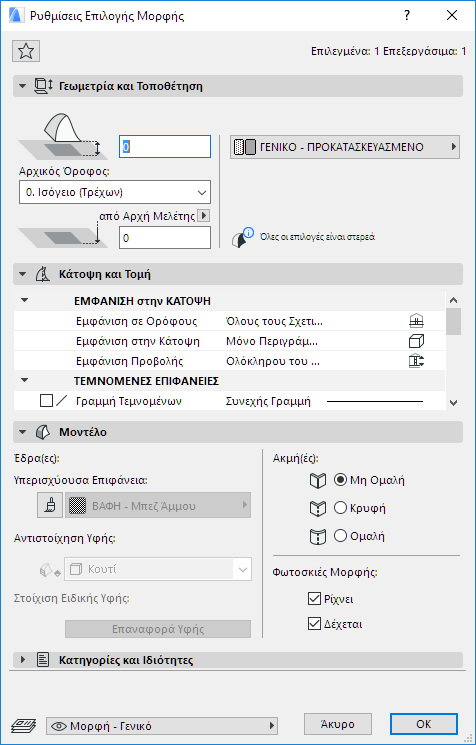Image resolution: width=476 pixels, height=745 pixels.
Task: Click the solid morph info icon
Action: (x=242, y=238)
